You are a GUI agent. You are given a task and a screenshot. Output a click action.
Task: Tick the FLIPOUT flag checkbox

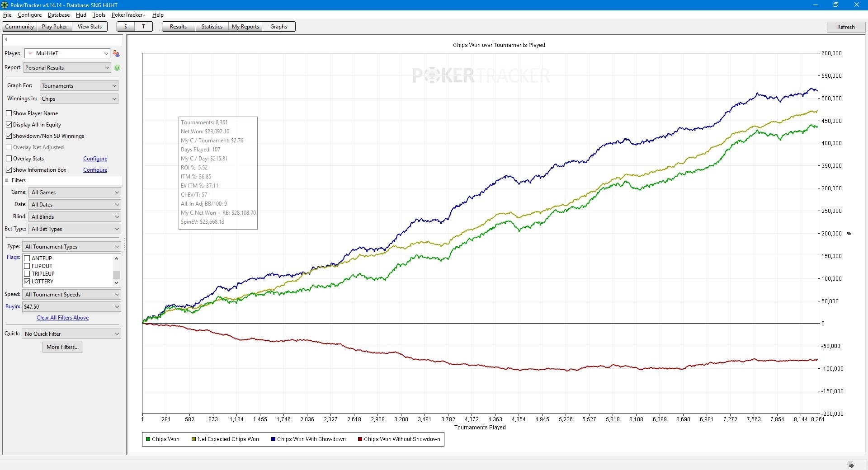[27, 266]
